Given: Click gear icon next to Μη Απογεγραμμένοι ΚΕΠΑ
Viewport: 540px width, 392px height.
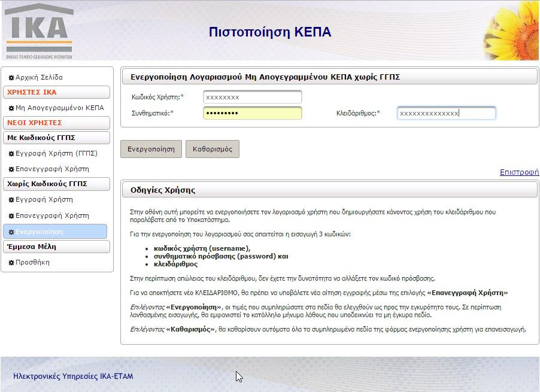Looking at the screenshot, I should [x=11, y=108].
